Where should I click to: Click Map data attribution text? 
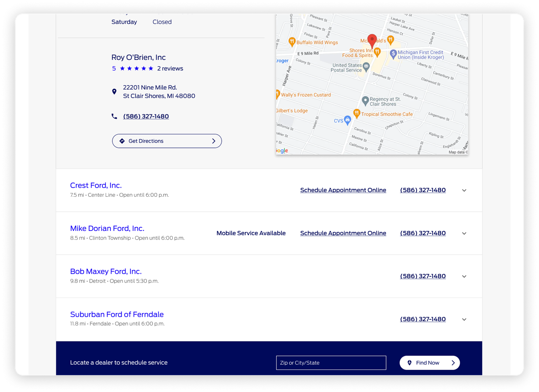(x=458, y=152)
